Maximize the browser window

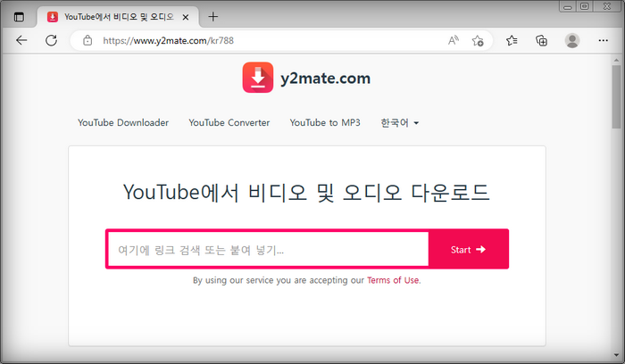584,6
